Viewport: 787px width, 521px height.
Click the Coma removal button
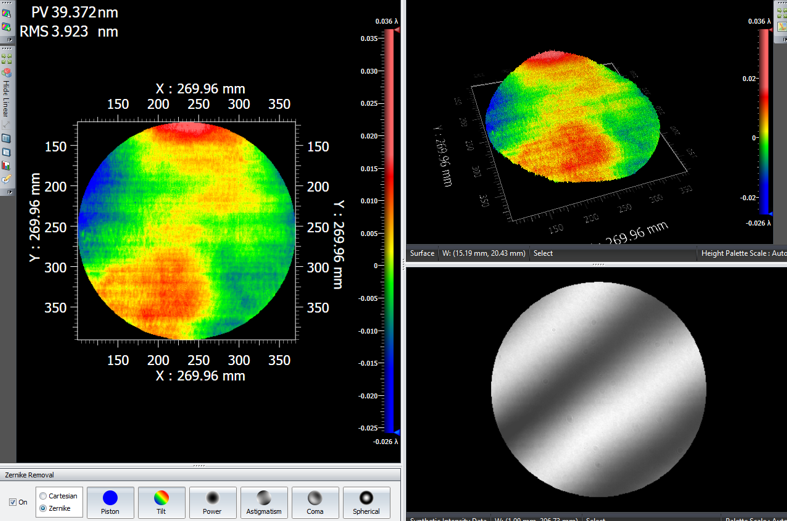315,502
